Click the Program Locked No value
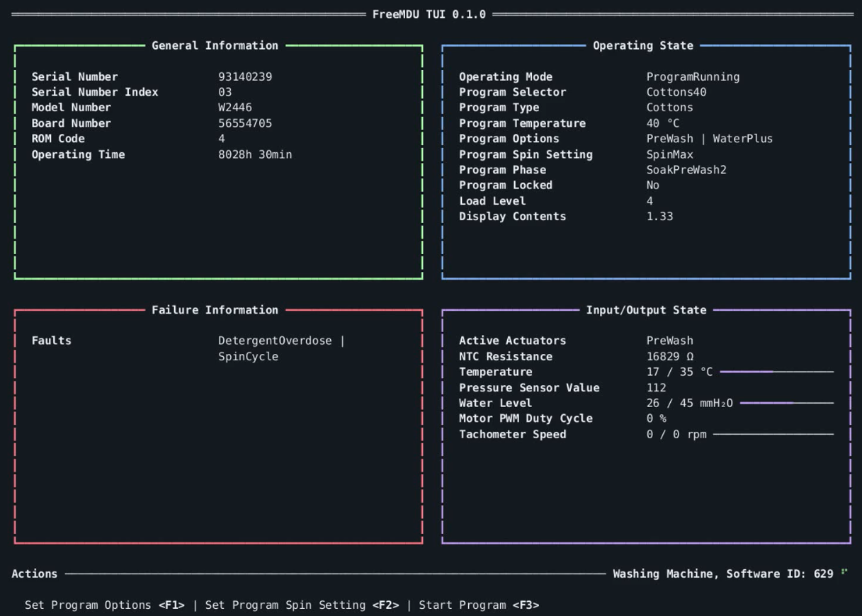The width and height of the screenshot is (862, 616). (653, 186)
